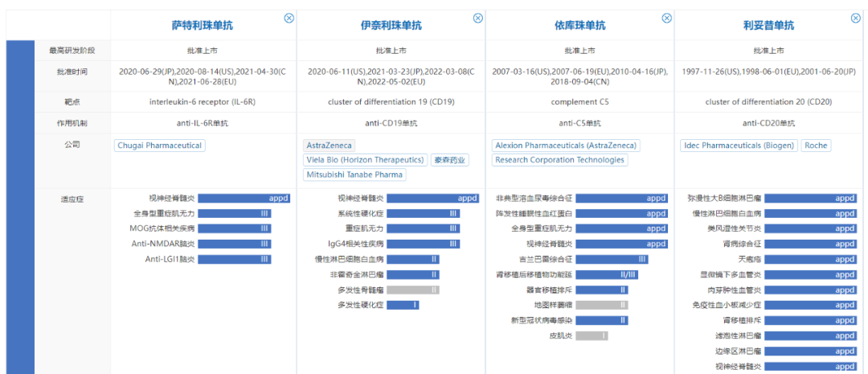Screen dimensions: 868x374
Task: Click the gray 多发性骨髓瘤 phase II bar
Action: (413, 290)
